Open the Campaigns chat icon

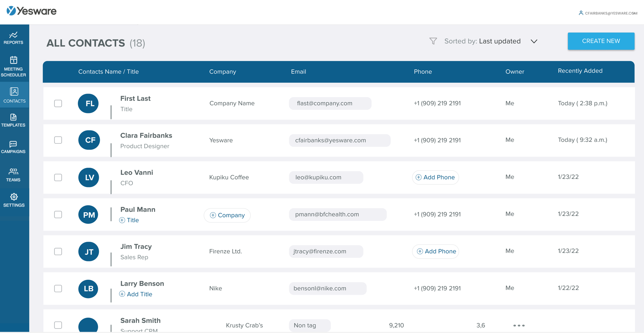(x=13, y=144)
